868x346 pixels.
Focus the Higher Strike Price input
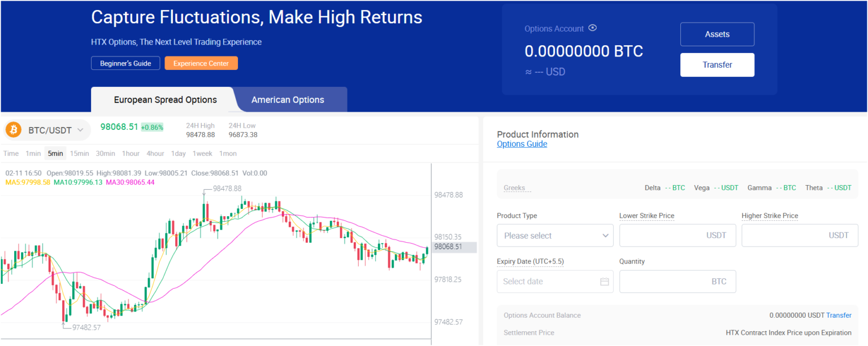(800, 235)
